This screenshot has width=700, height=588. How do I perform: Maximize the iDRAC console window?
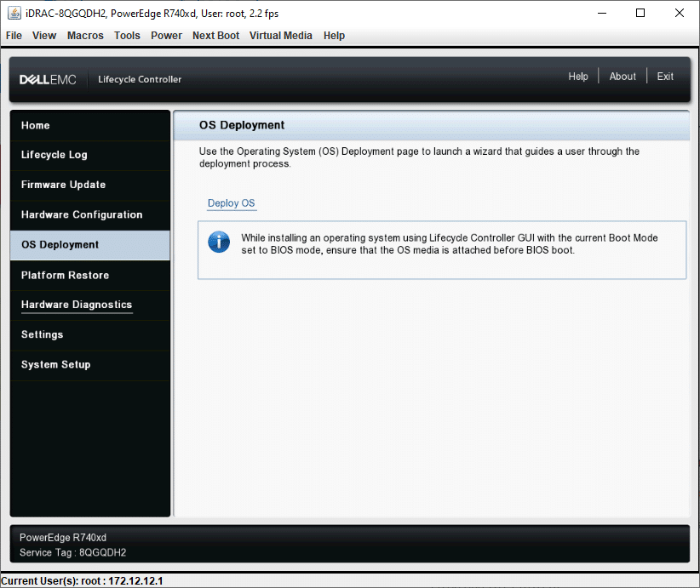pos(640,14)
